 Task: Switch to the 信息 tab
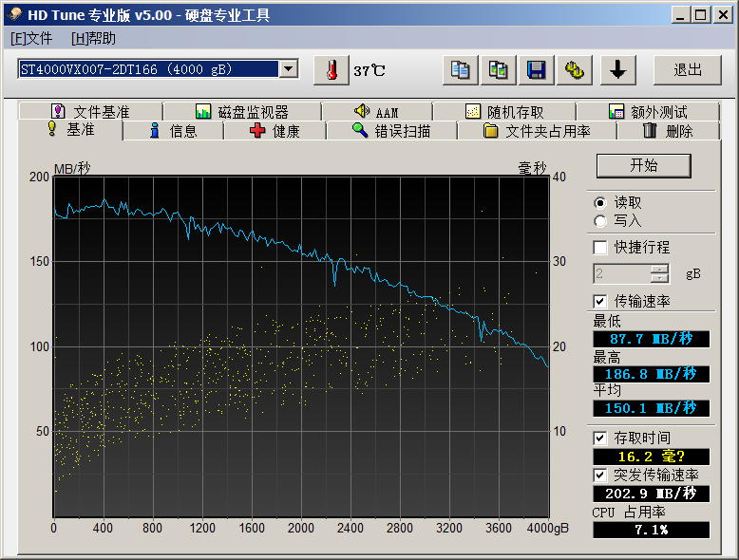tap(174, 130)
